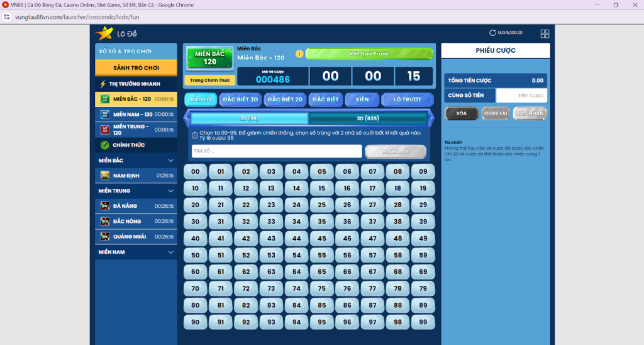
Task: Toggle number 99 in the grid
Action: click(423, 322)
